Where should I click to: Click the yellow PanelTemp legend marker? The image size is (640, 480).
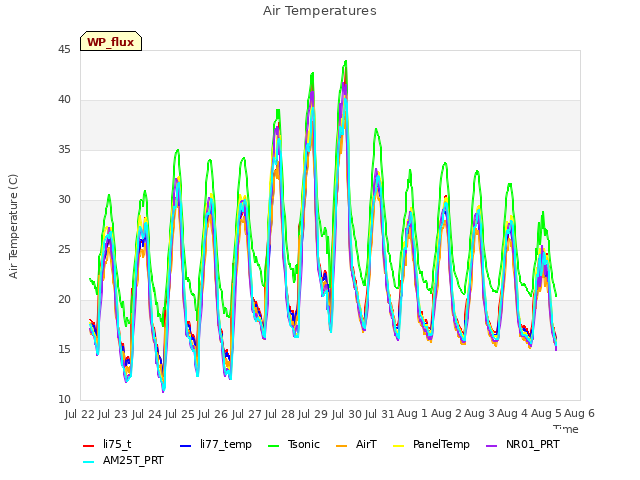(398, 445)
